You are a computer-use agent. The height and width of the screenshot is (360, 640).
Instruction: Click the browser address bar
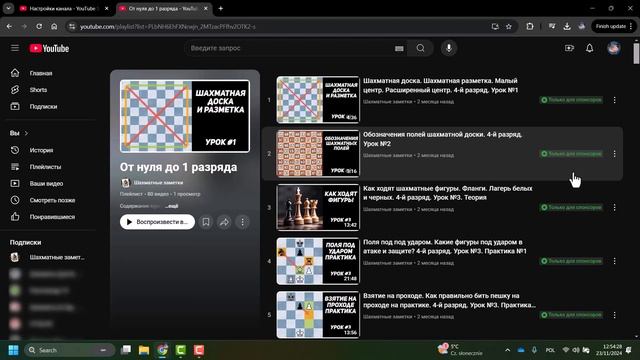(278, 27)
